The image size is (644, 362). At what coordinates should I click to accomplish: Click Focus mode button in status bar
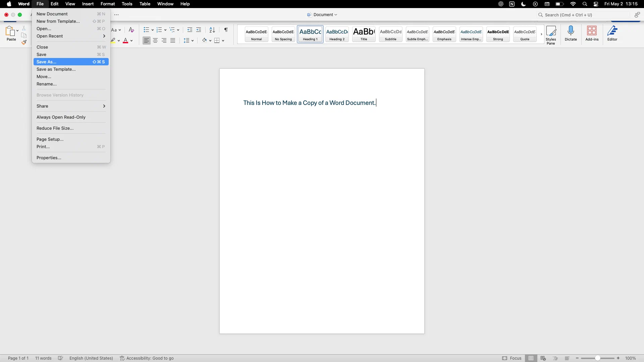512,358
